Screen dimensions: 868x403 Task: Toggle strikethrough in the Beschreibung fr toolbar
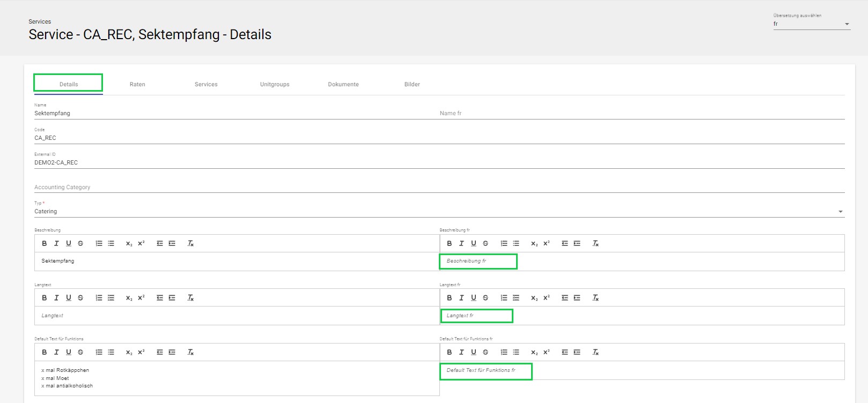pos(486,243)
